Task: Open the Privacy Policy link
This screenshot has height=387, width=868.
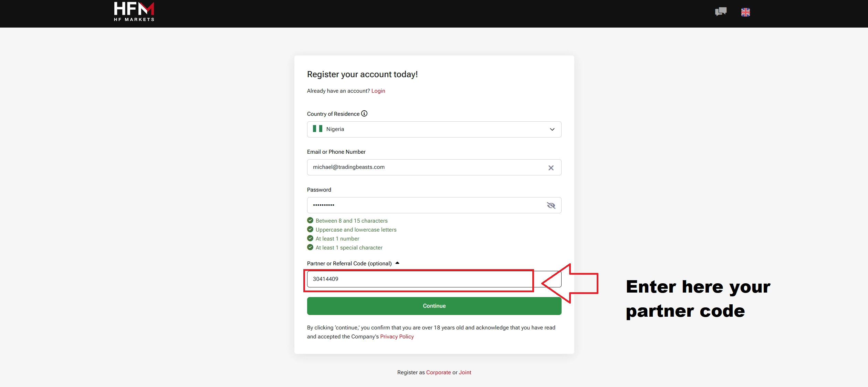Action: [397, 336]
